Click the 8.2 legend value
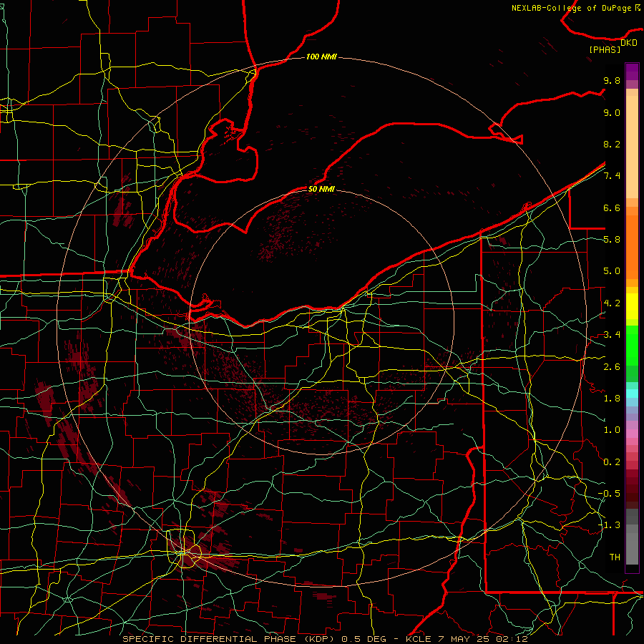 612,144
